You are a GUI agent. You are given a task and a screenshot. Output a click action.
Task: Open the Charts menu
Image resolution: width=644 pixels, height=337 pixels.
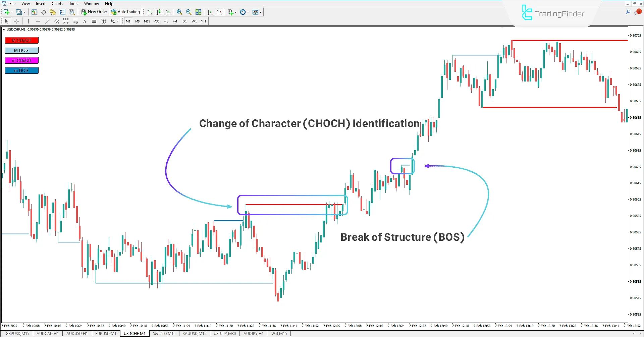pyautogui.click(x=57, y=4)
